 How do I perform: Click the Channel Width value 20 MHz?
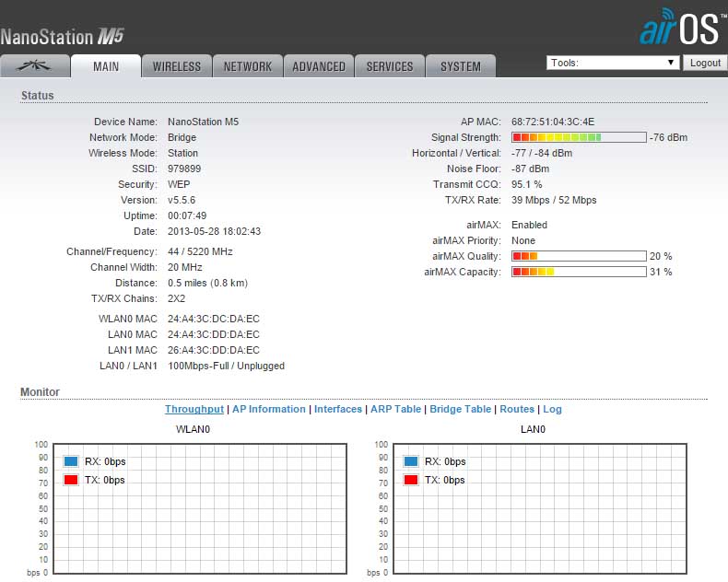[185, 267]
